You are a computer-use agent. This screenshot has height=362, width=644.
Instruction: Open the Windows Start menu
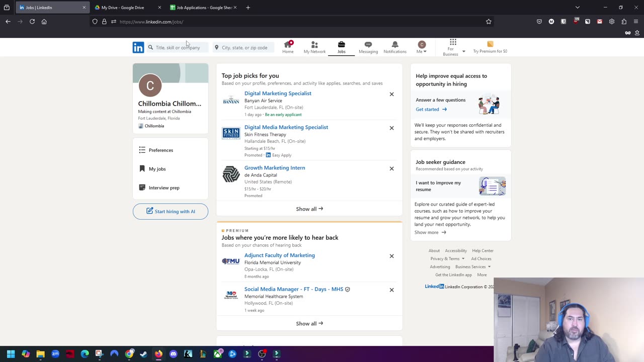[11, 354]
